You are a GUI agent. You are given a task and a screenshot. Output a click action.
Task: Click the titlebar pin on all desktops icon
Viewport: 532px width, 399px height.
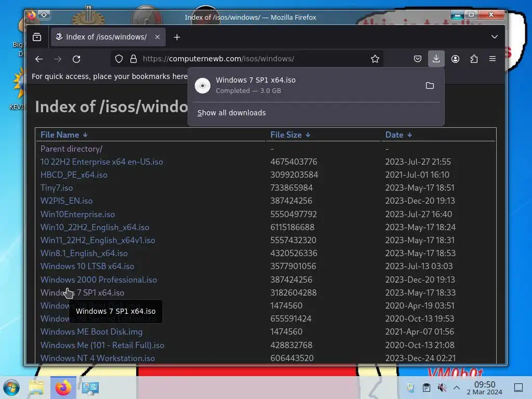tap(44, 15)
